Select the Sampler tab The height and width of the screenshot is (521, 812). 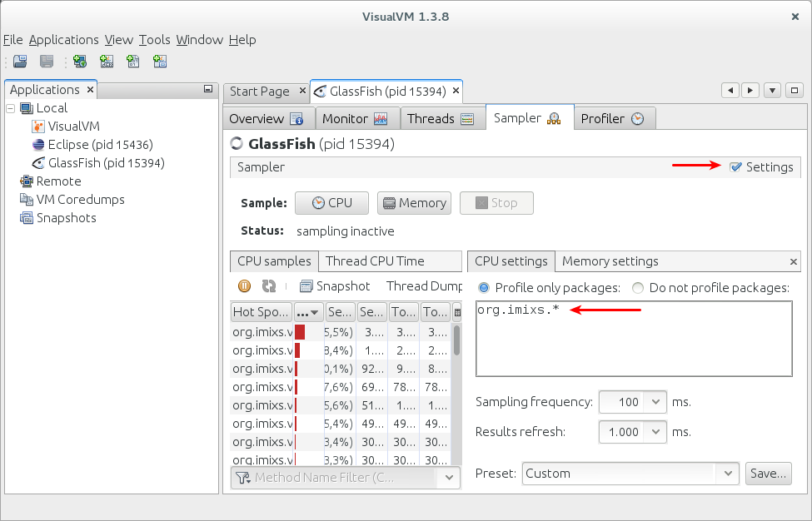pos(530,118)
